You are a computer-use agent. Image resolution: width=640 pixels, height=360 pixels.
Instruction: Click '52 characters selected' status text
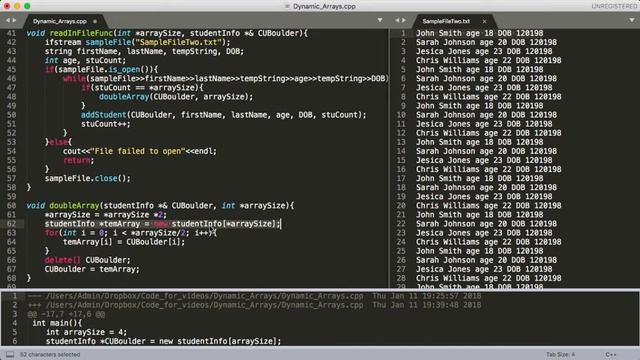[50, 354]
